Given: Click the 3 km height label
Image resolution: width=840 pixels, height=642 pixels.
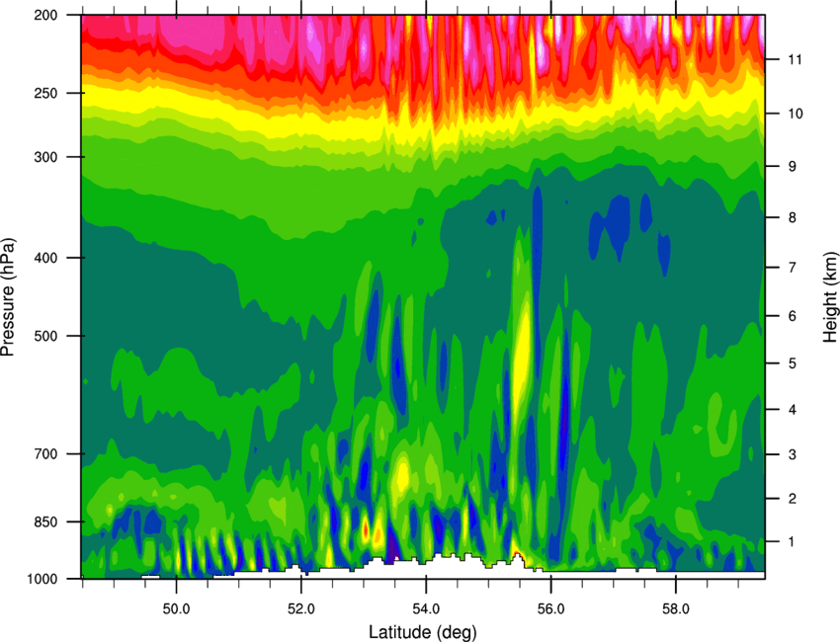Looking at the screenshot, I should click(793, 454).
